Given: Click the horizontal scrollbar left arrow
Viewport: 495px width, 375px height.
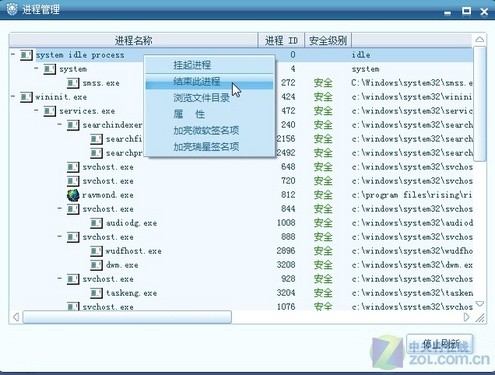Looking at the screenshot, I should pyautogui.click(x=16, y=317).
